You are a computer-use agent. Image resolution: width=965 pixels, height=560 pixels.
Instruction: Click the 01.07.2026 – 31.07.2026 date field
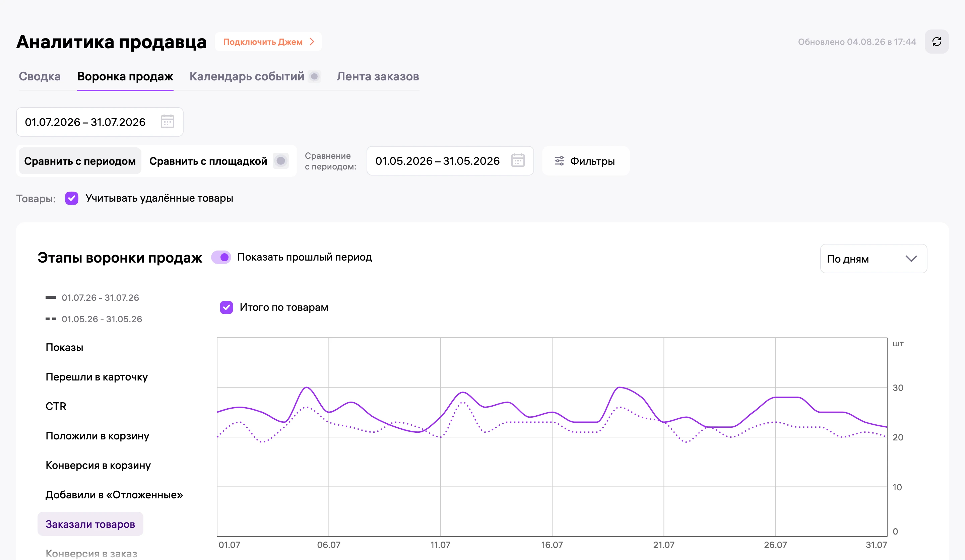coord(100,122)
